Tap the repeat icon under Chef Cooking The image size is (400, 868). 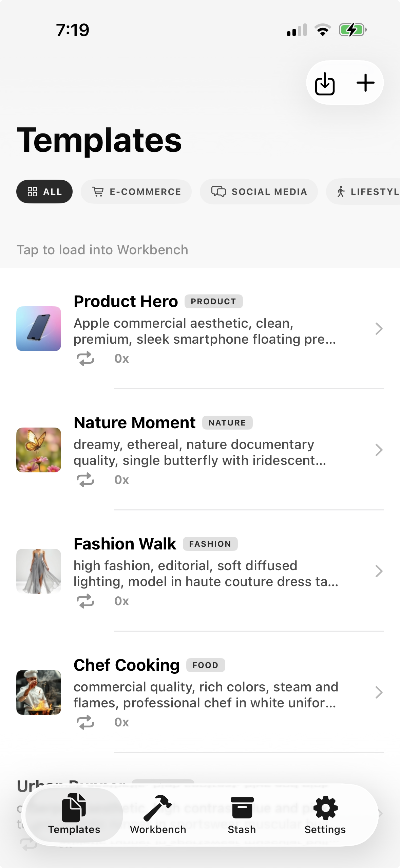click(85, 722)
